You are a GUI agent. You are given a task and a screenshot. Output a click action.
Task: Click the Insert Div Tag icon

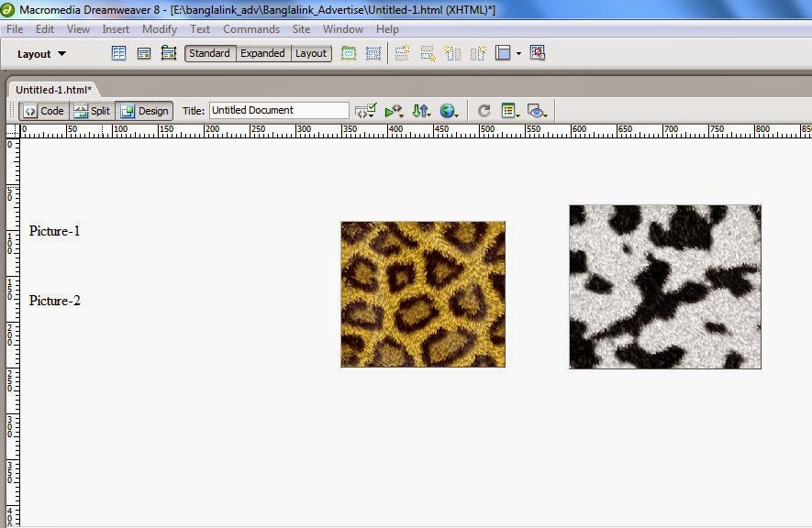[x=144, y=53]
